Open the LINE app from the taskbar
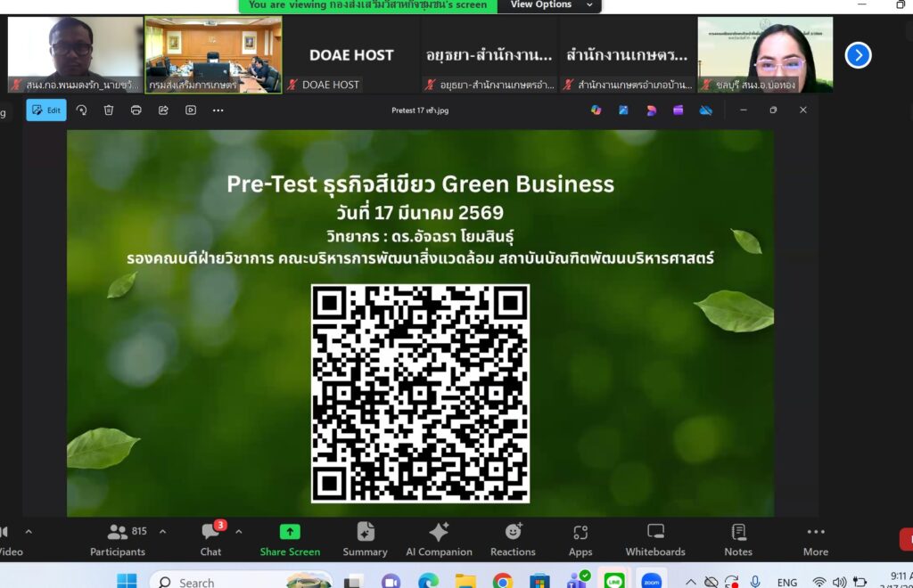913x588 pixels. [613, 581]
